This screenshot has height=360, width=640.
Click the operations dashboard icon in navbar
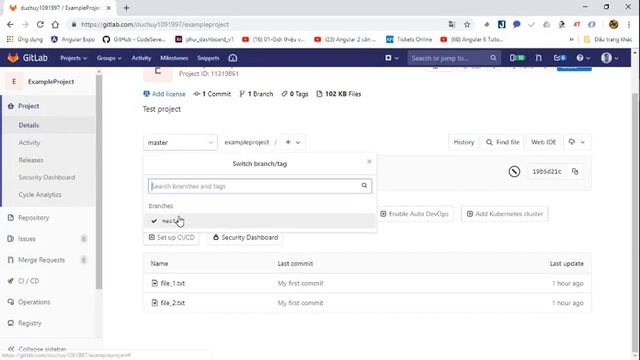click(x=233, y=58)
